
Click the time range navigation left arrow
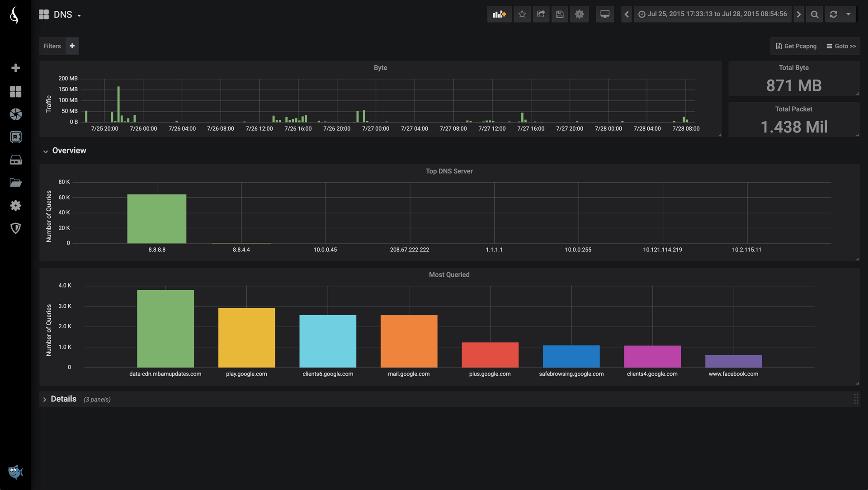[626, 13]
